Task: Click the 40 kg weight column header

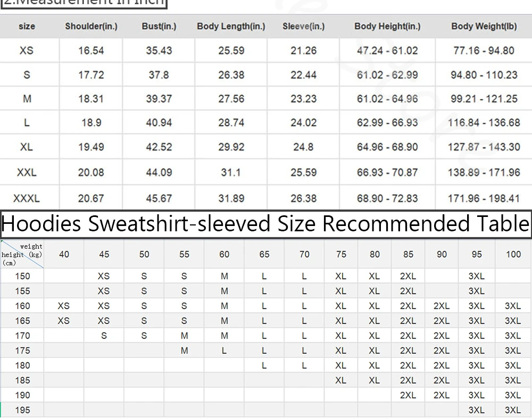Action: pos(64,254)
